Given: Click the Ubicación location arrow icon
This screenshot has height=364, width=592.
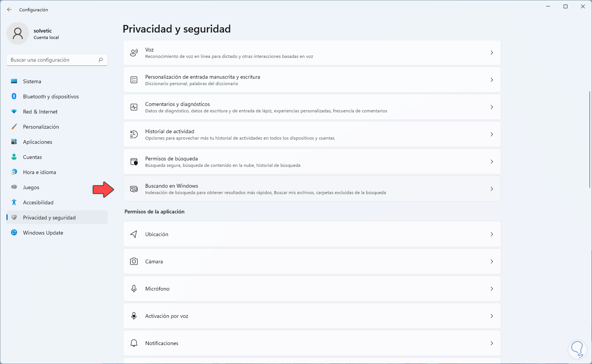Looking at the screenshot, I should tap(134, 234).
